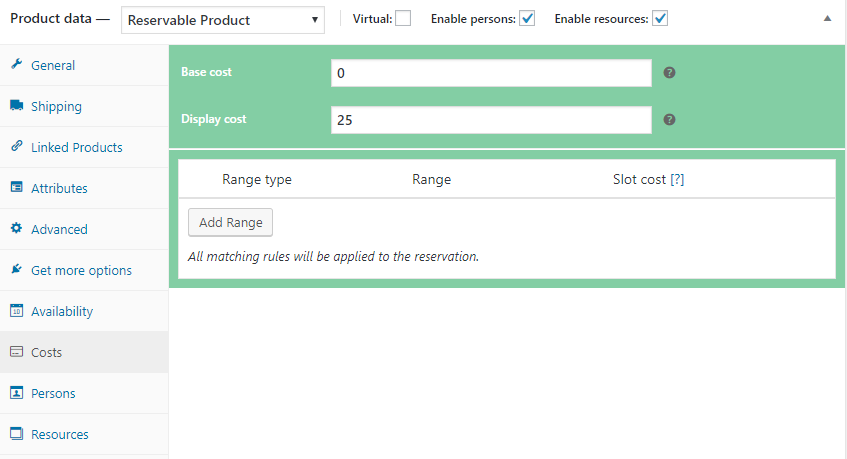Click the calendar icon beside Availability

pyautogui.click(x=16, y=311)
